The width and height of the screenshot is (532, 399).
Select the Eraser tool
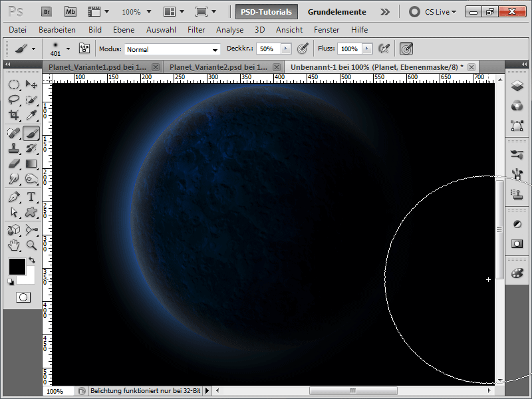[13, 164]
